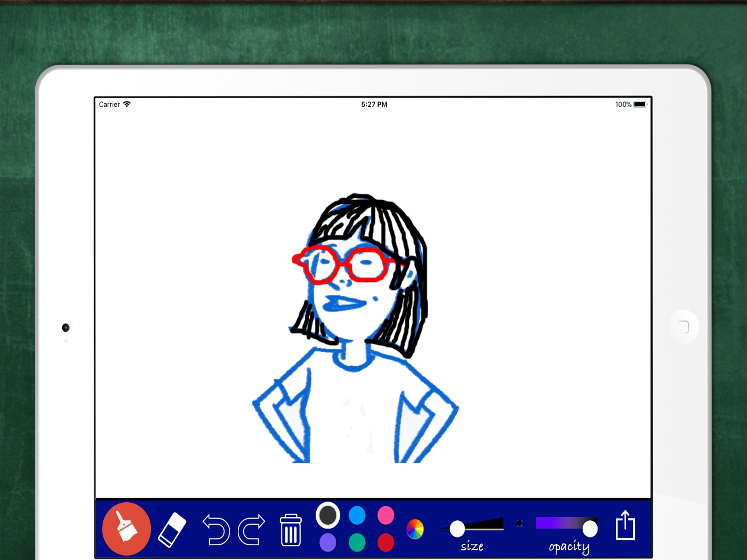Click the 'opacity' label
This screenshot has width=747, height=560.
pyautogui.click(x=569, y=547)
